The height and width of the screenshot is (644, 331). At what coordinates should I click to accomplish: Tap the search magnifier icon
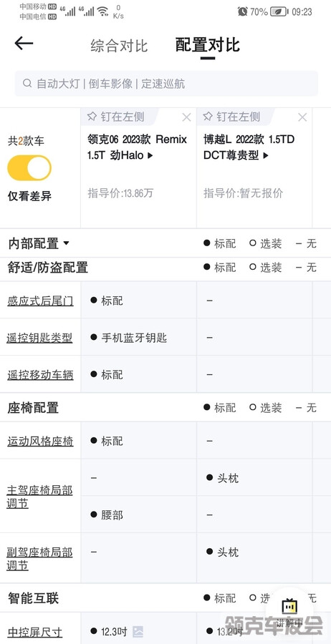coord(27,84)
